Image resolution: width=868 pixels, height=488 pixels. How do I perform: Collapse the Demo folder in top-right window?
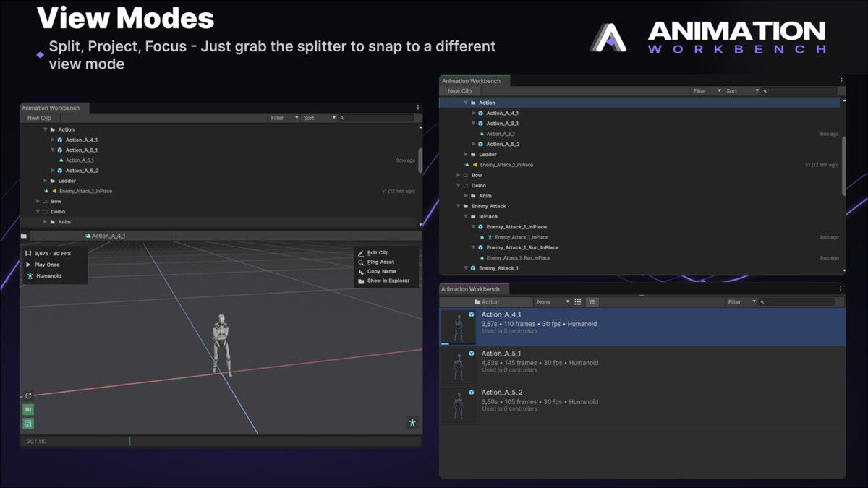459,186
